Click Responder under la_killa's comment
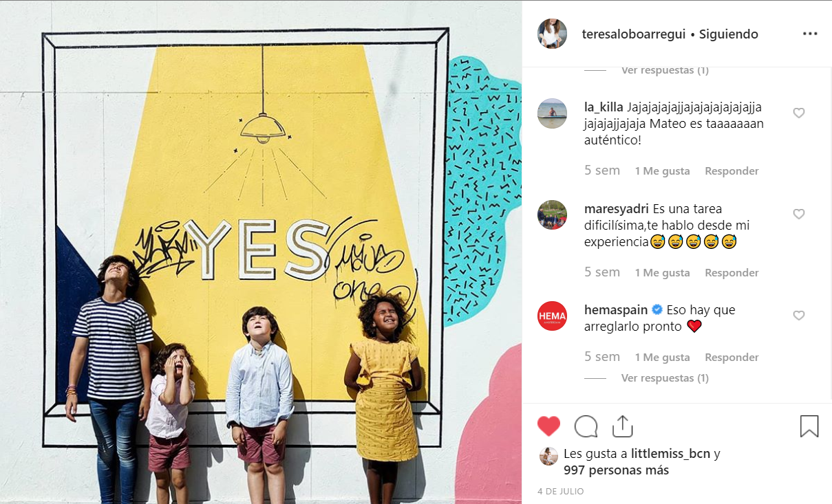The image size is (832, 504). [732, 171]
